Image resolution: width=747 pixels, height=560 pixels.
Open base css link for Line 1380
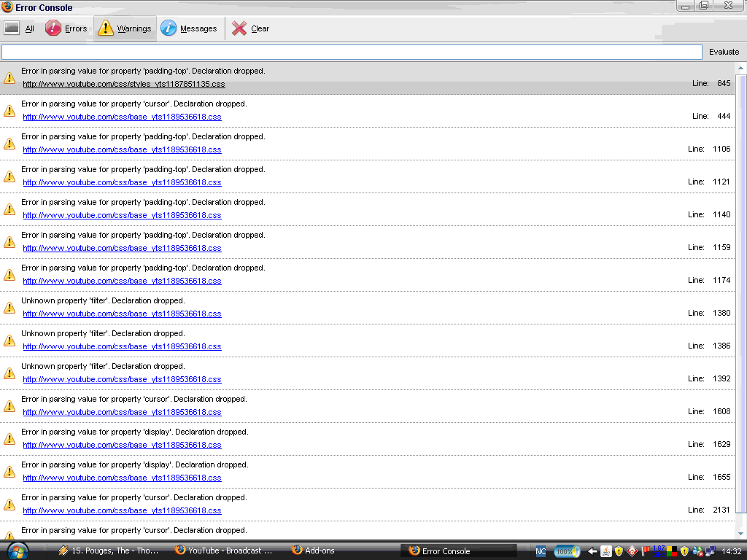click(122, 314)
